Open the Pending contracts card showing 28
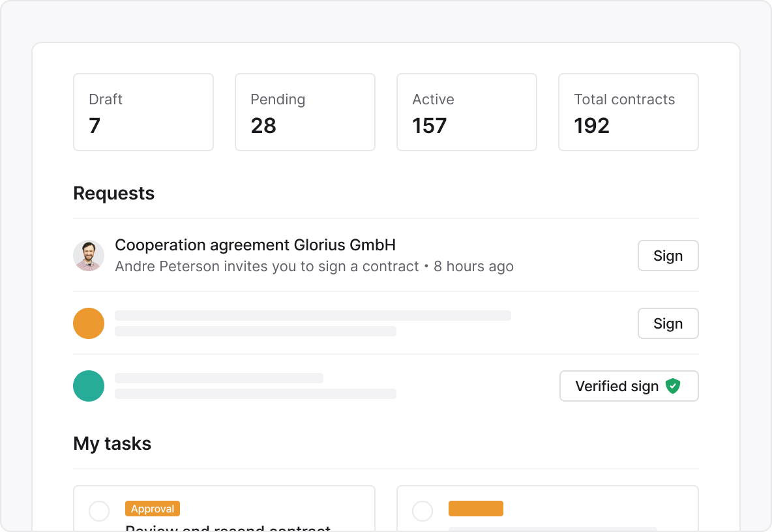Screen dimensions: 772x532 [305, 112]
